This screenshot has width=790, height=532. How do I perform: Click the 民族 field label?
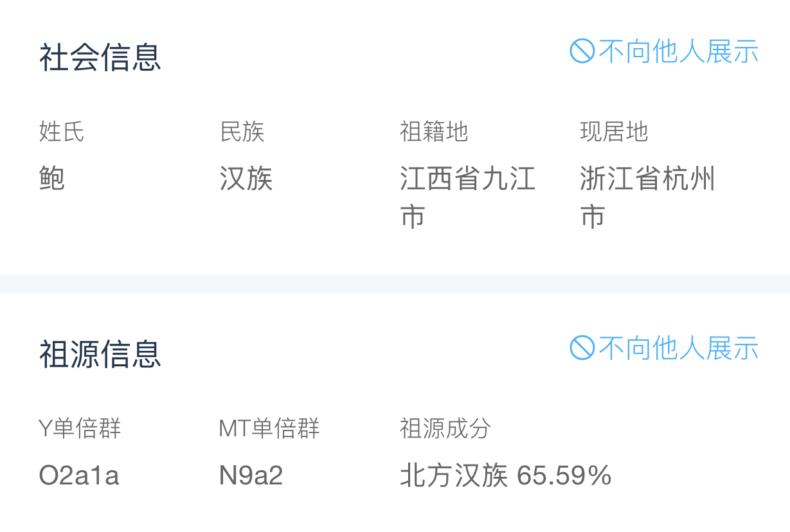(x=242, y=132)
